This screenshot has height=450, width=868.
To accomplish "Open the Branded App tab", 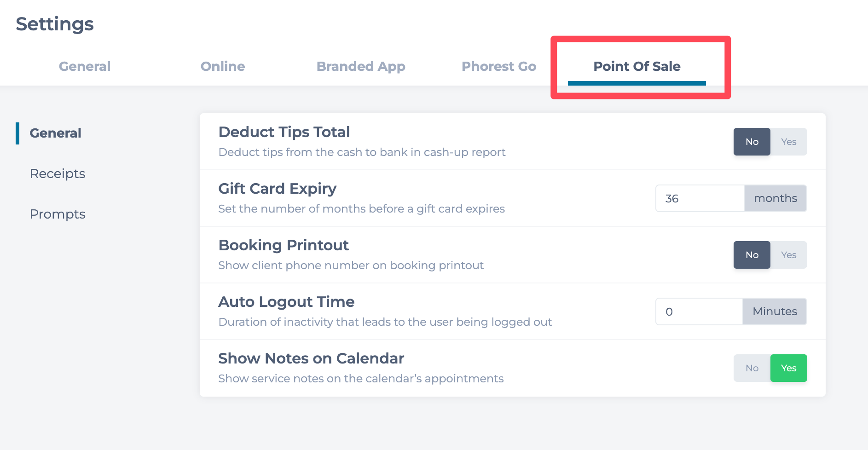I will click(x=361, y=66).
